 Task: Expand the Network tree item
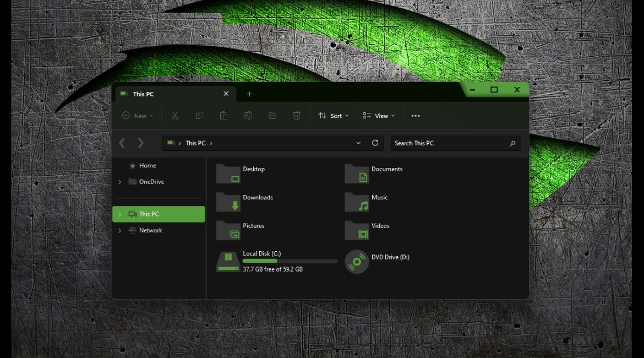point(120,230)
